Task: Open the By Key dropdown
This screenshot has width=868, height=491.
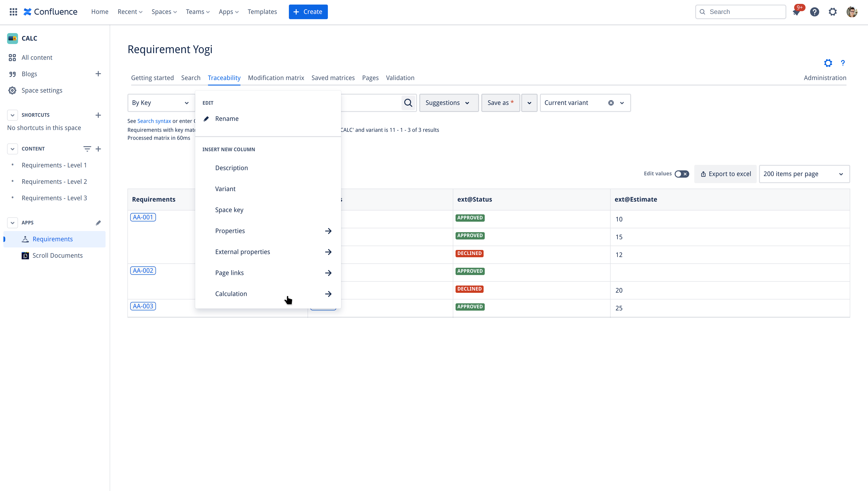Action: click(161, 103)
